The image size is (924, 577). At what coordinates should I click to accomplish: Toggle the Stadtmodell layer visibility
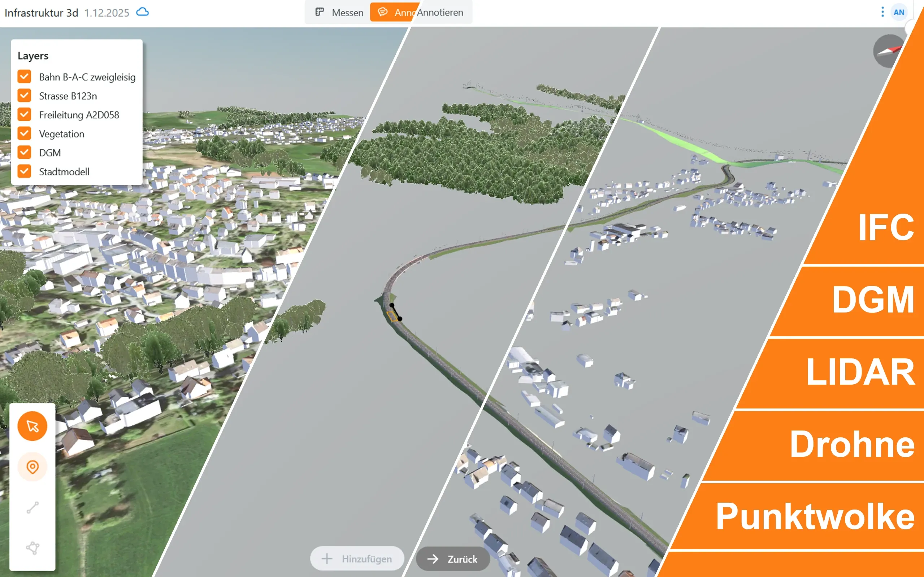pyautogui.click(x=25, y=172)
